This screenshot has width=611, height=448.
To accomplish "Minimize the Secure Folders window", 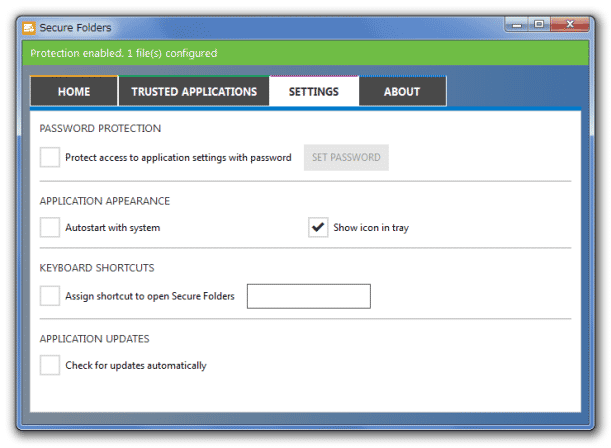I will [x=517, y=25].
